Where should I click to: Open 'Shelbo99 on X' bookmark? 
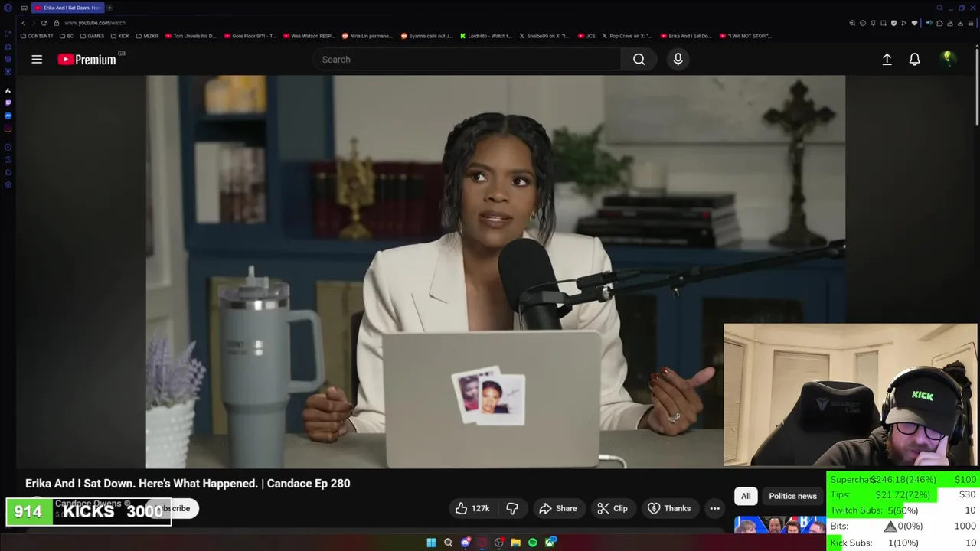coord(544,36)
